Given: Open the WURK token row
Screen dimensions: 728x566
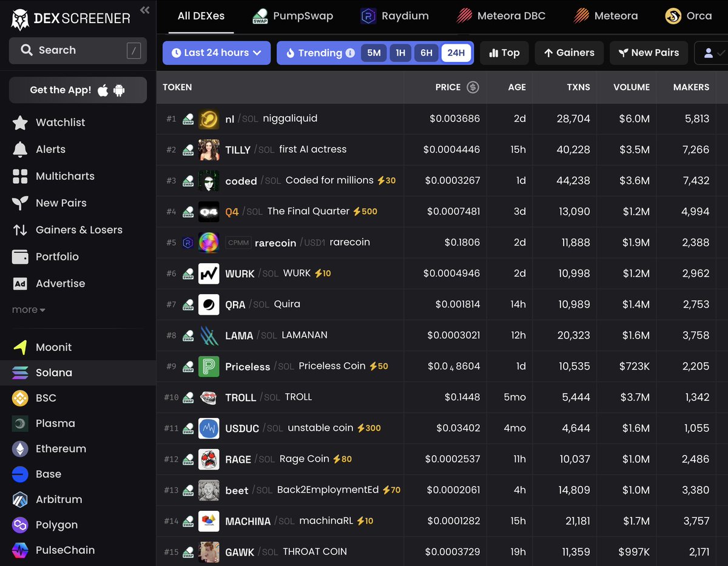Looking at the screenshot, I should tap(442, 274).
